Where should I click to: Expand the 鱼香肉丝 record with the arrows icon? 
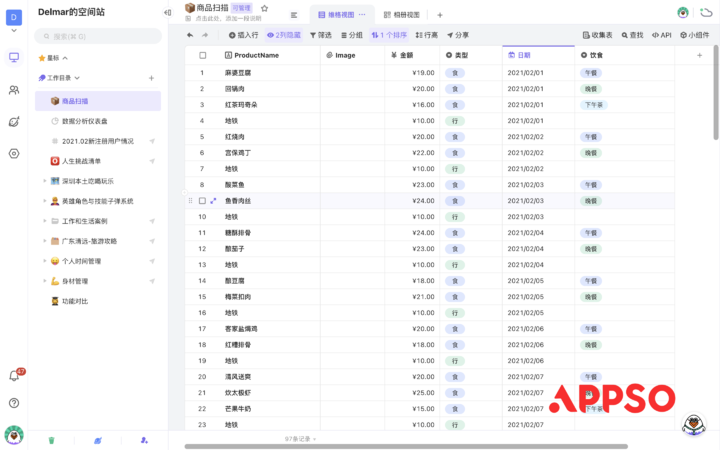click(213, 201)
